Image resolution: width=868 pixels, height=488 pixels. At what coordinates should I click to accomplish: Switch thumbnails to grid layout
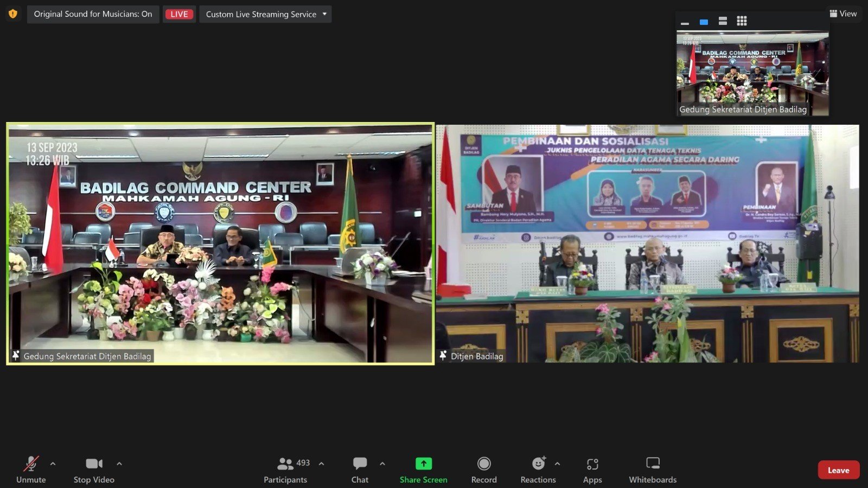tap(742, 21)
